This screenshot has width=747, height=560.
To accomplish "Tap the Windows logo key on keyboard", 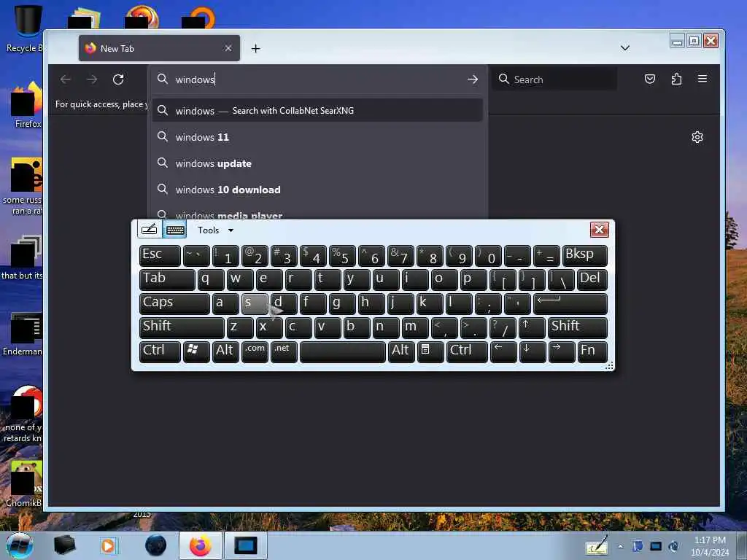I will tap(196, 351).
